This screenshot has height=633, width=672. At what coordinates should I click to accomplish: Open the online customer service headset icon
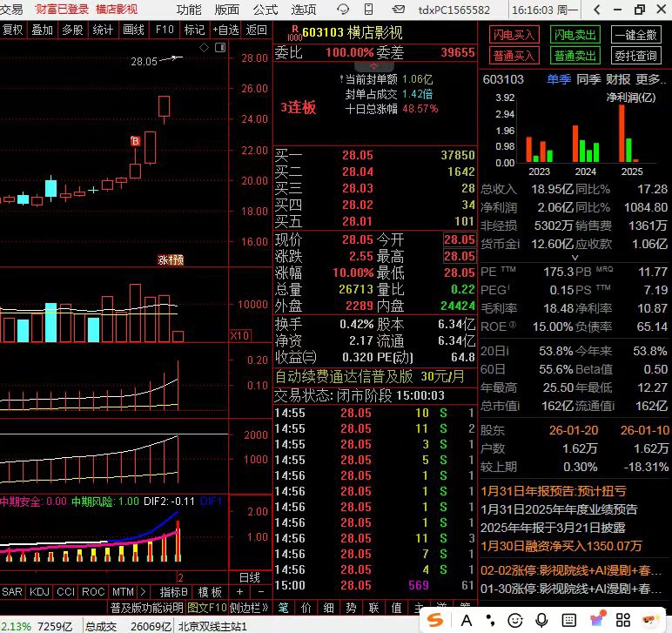pyautogui.click(x=343, y=9)
